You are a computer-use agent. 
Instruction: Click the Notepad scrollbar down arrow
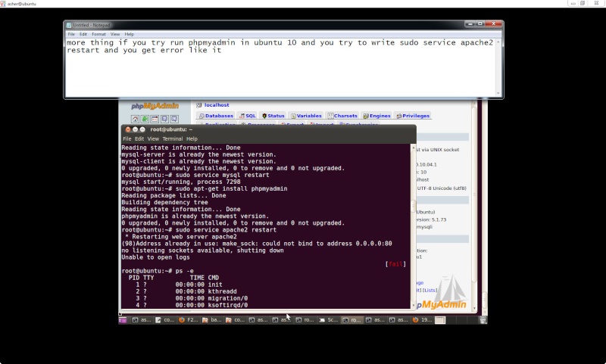click(x=498, y=93)
